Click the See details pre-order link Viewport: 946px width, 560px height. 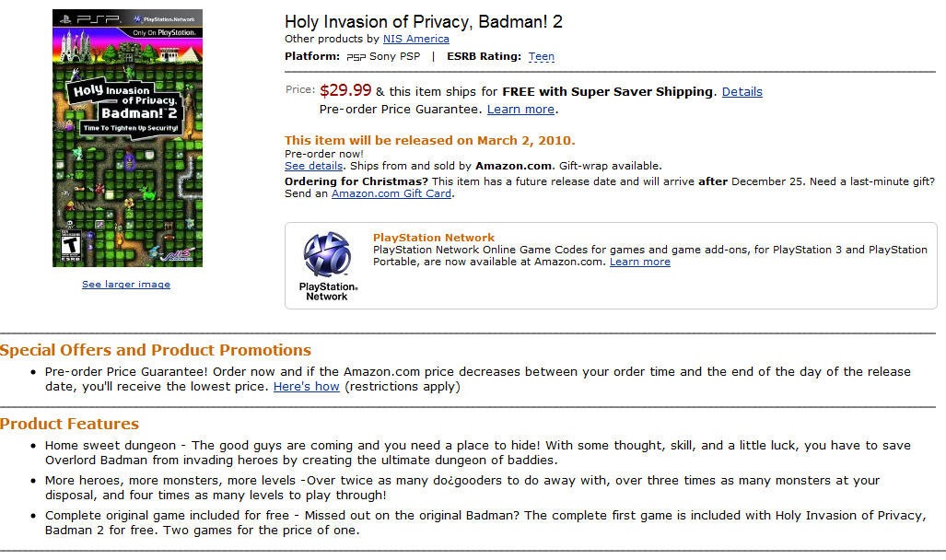[x=313, y=166]
